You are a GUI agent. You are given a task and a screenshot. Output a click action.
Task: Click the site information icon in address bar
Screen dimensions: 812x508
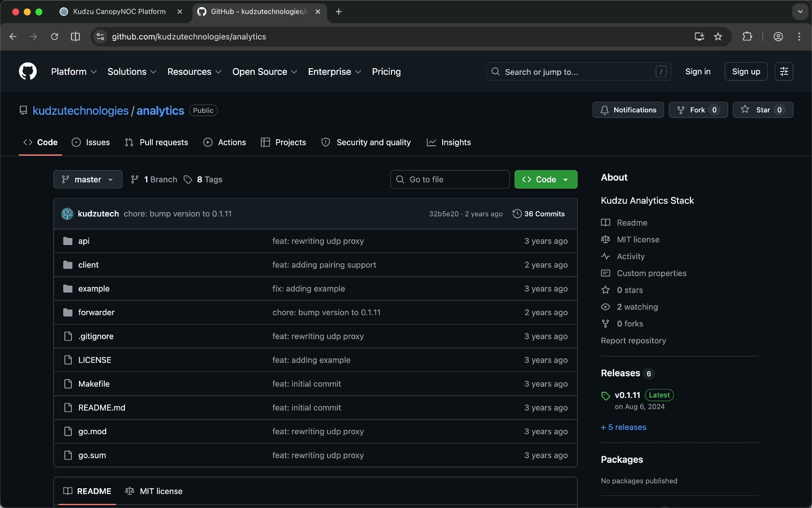[100, 37]
